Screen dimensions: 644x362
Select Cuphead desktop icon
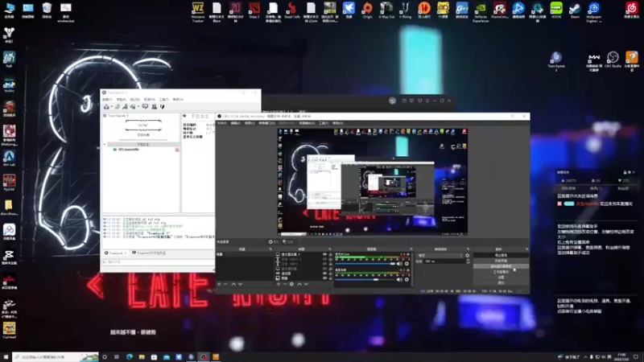tap(9, 331)
